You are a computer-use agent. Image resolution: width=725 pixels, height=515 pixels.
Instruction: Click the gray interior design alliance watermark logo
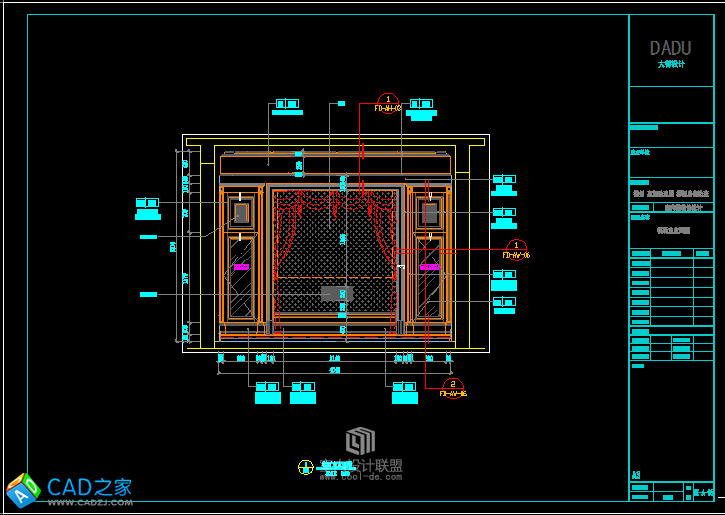[x=360, y=441]
